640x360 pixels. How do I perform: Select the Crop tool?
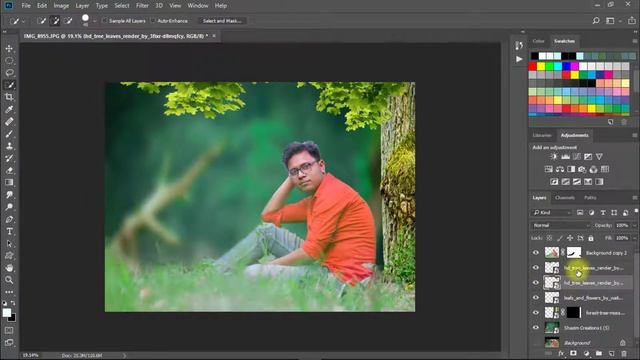[x=9, y=97]
